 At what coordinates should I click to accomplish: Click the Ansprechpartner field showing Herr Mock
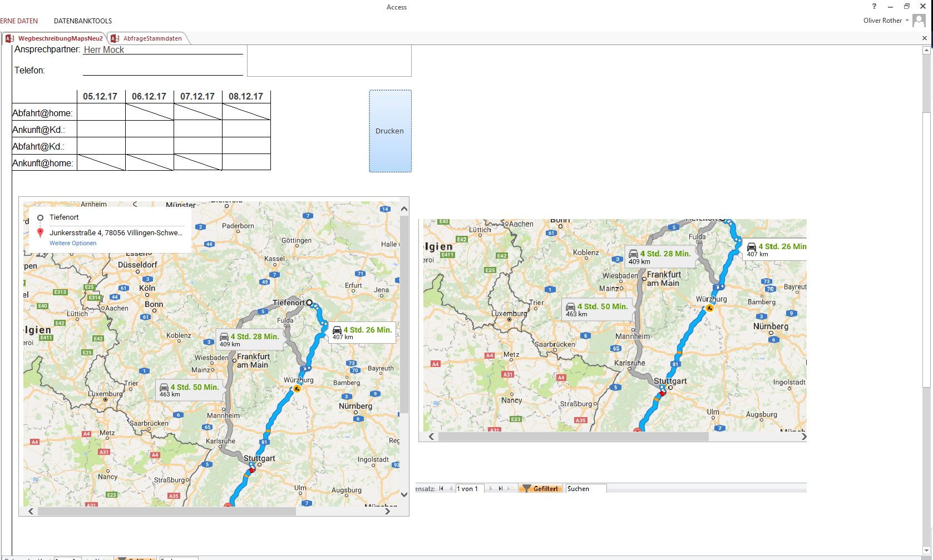coord(163,49)
